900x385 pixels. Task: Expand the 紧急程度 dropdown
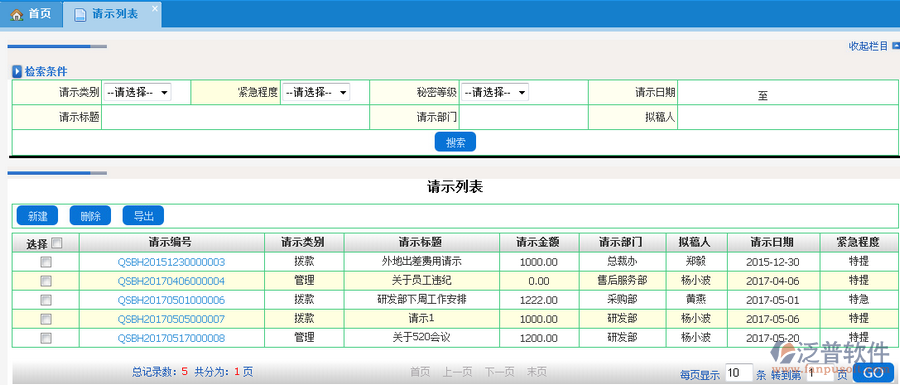click(x=316, y=92)
